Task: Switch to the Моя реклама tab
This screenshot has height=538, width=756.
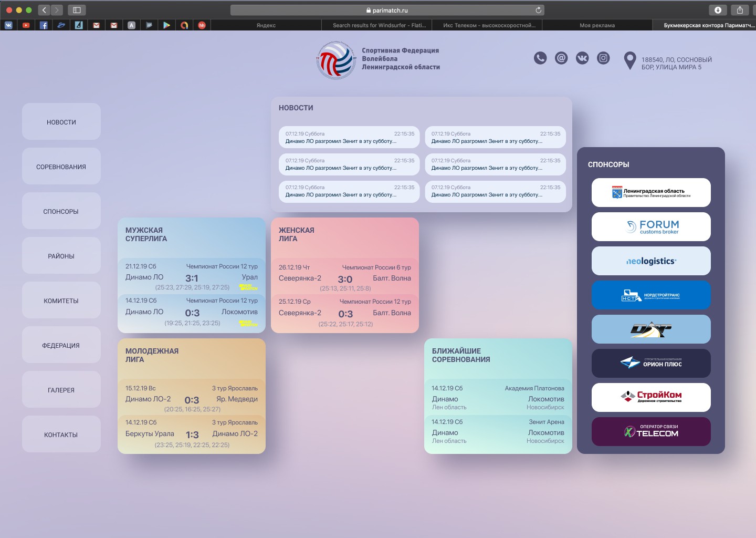Action: coord(597,25)
